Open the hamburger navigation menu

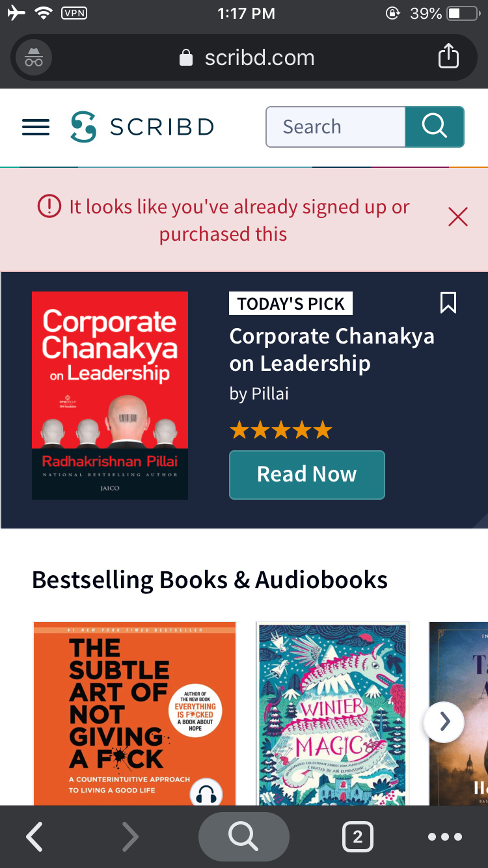(x=36, y=127)
